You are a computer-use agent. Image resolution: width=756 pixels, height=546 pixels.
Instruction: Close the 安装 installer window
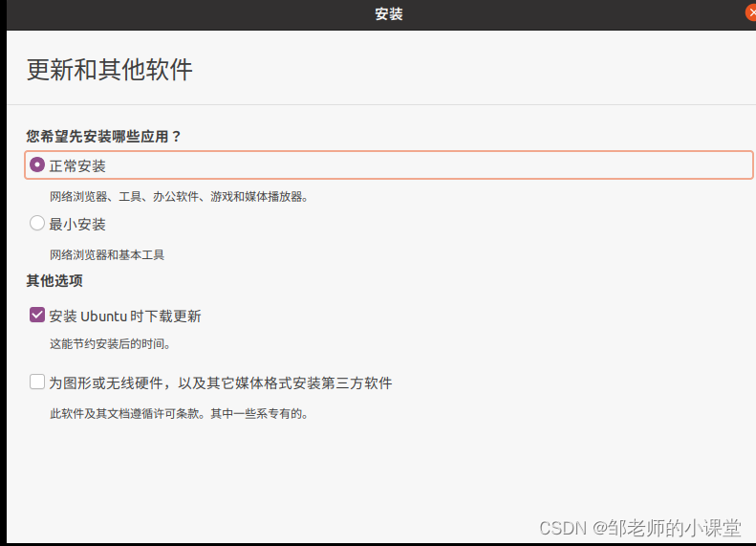(x=751, y=13)
